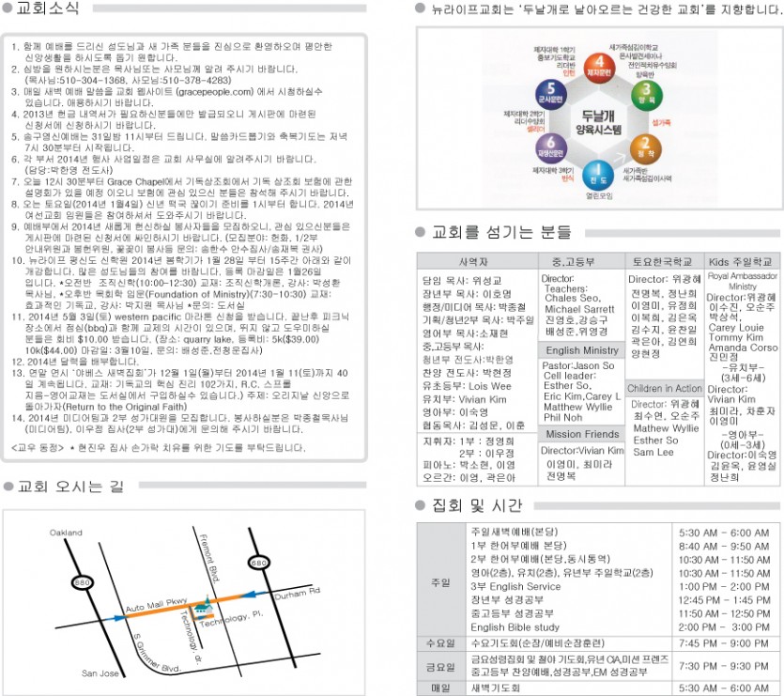Click the church building icon on the map
Viewport: 784px width, 696px height.
(203, 605)
